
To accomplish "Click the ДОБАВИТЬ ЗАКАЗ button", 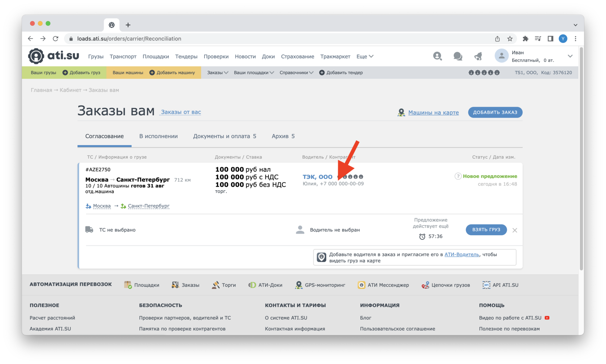I will point(495,112).
